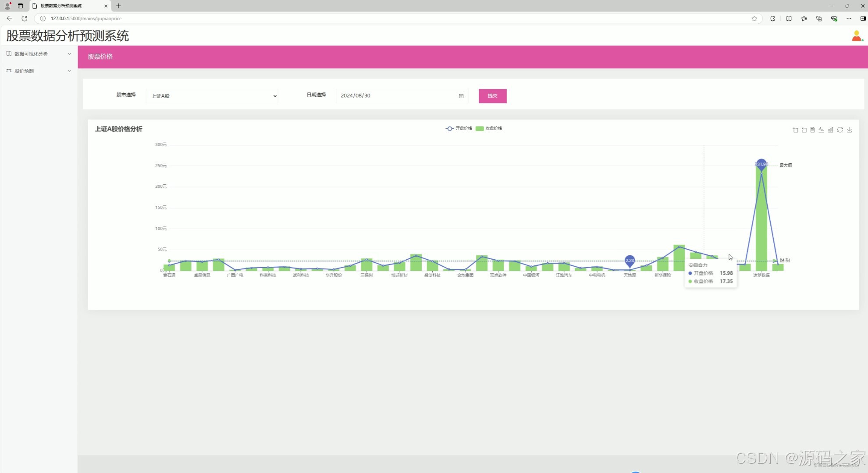Click the zoom reset (back) icon
Image resolution: width=868 pixels, height=473 pixels.
click(x=804, y=130)
